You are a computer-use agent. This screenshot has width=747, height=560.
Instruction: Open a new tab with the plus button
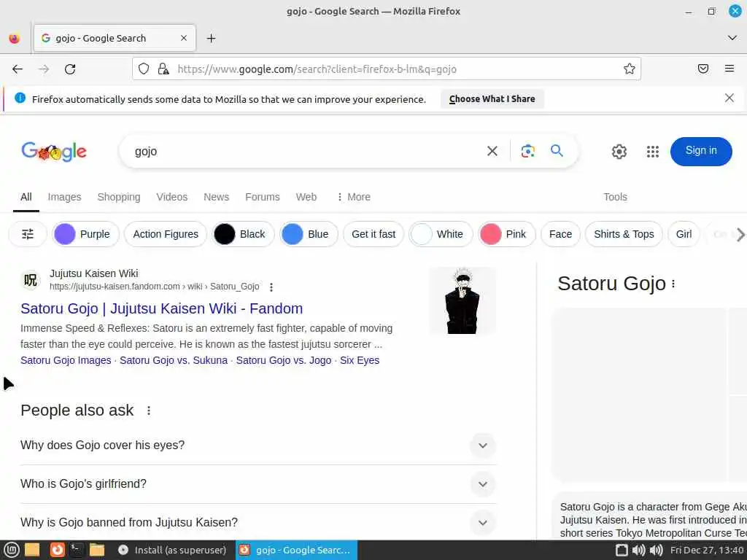(x=211, y=38)
